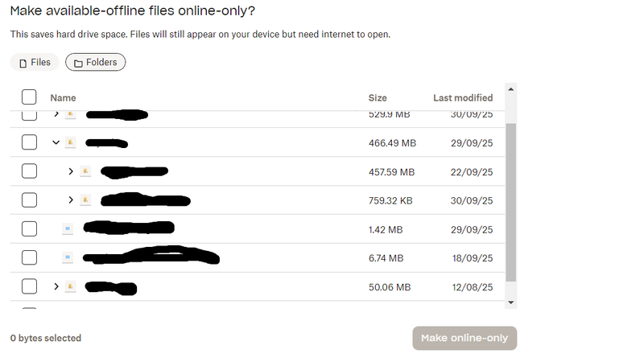Click the folder icon in the 759.32 KB row
Screen dimensions: 644x362
point(85,200)
